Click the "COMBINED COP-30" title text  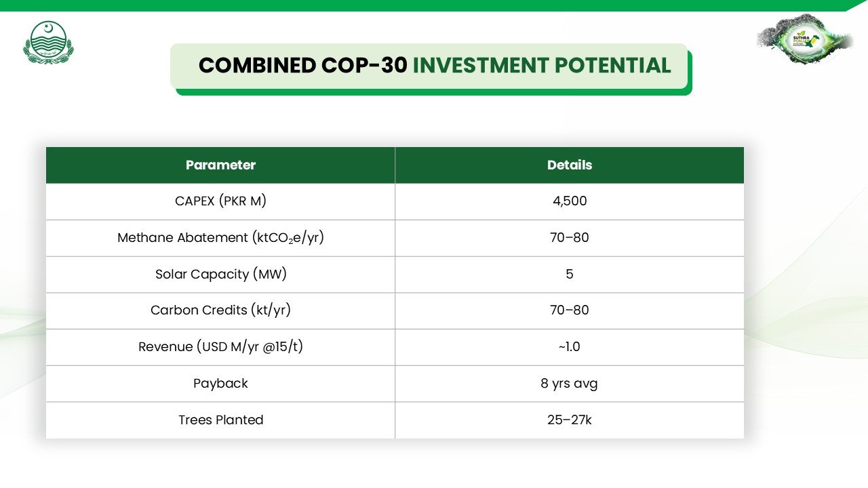(x=303, y=66)
